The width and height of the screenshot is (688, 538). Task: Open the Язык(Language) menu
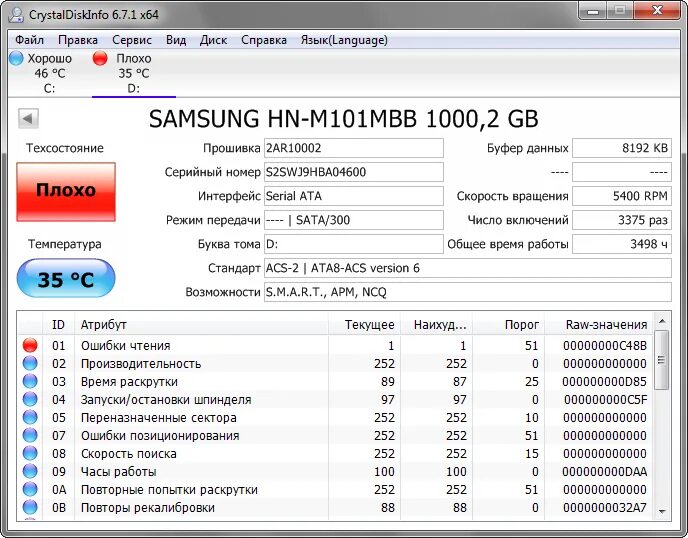pyautogui.click(x=344, y=40)
